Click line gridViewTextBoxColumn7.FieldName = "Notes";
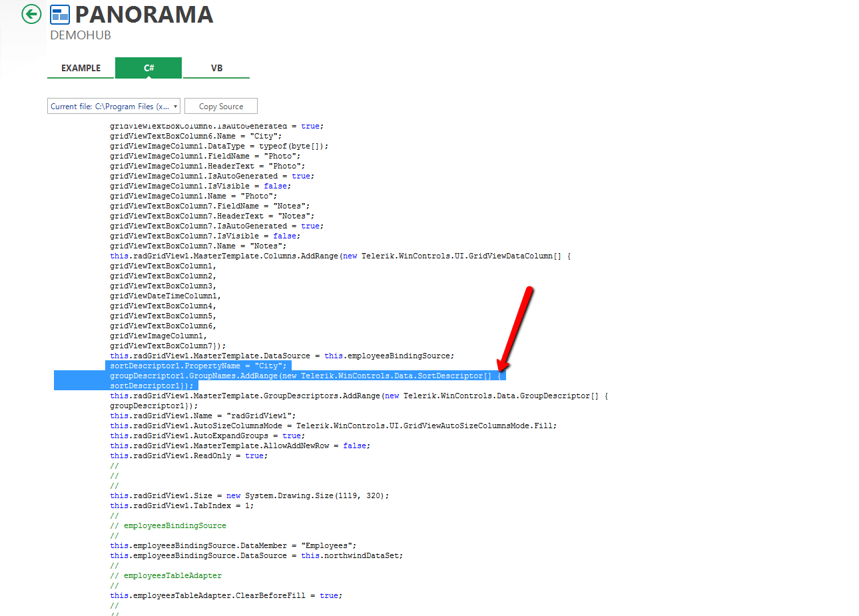The image size is (859, 616). click(210, 206)
